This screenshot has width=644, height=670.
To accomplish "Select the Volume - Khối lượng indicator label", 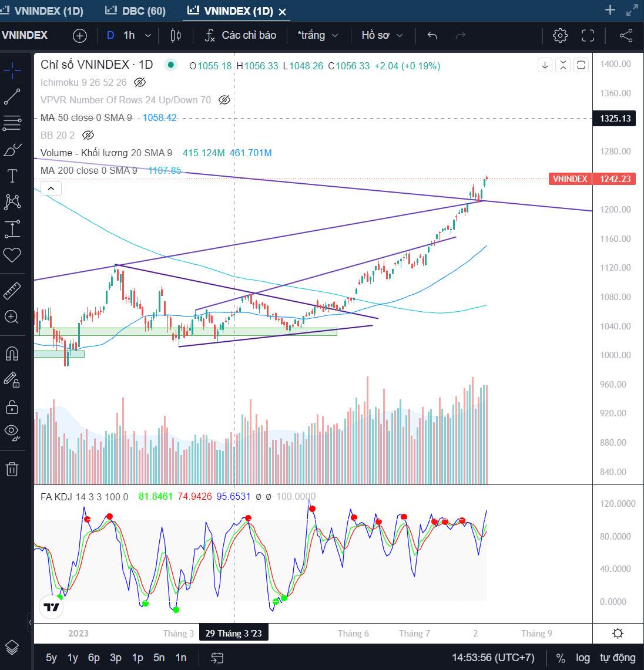I will (106, 153).
